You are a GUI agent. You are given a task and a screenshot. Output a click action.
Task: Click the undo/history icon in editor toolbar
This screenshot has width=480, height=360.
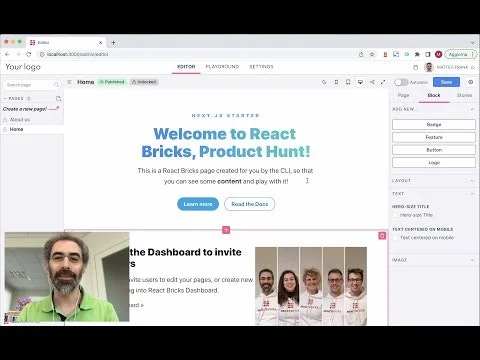[x=324, y=82]
